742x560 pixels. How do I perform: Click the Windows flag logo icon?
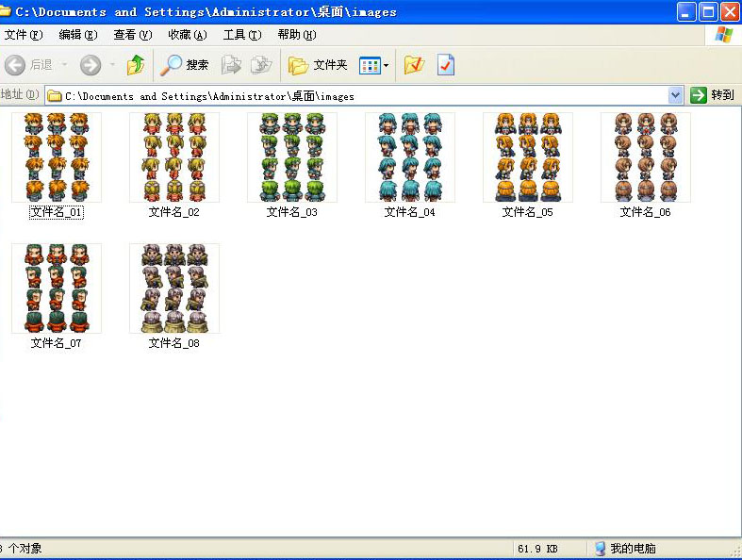click(x=723, y=35)
